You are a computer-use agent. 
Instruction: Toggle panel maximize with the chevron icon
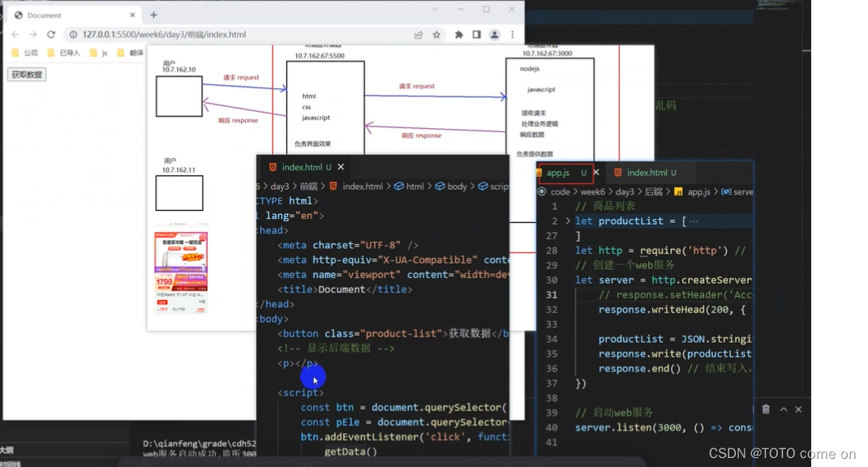tap(784, 409)
